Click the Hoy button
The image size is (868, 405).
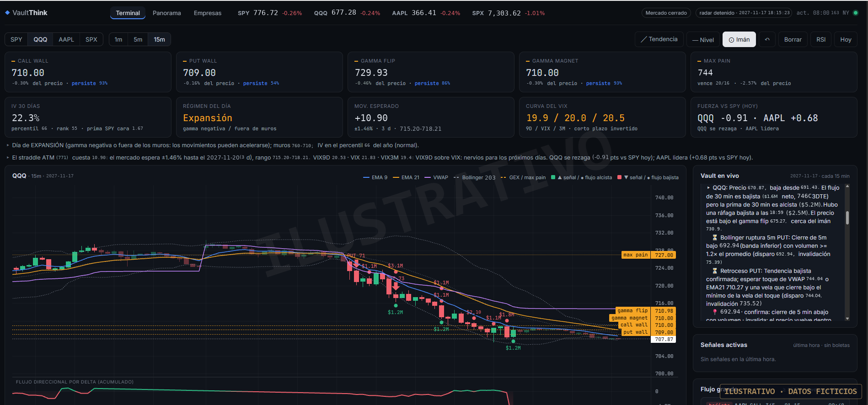[846, 40]
